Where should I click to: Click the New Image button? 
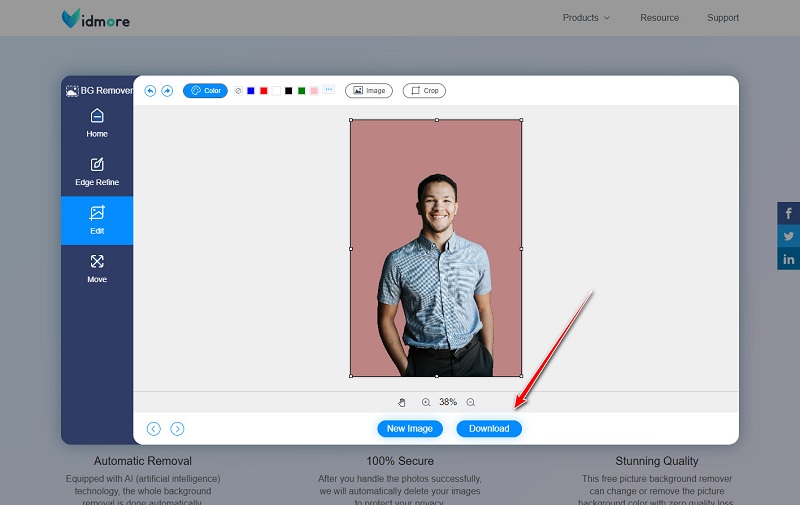pyautogui.click(x=410, y=429)
